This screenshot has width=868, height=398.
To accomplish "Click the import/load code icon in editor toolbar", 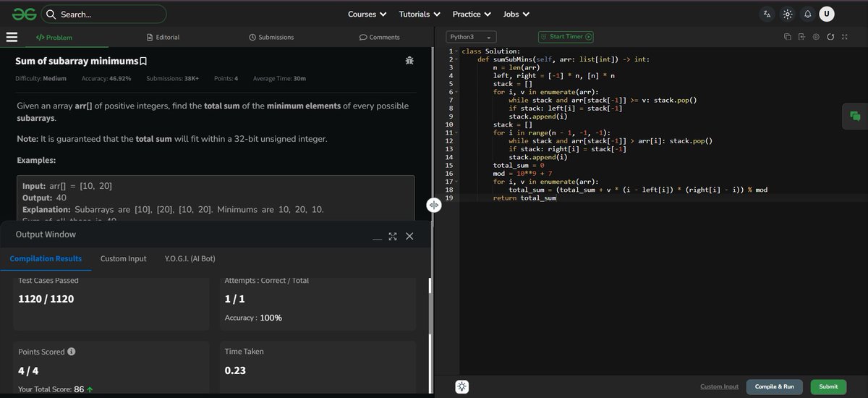I will (802, 37).
